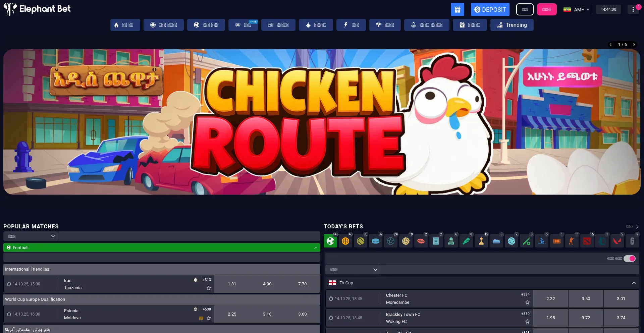Pick the chess pawn sport icon
This screenshot has height=333, width=644.
[x=481, y=241]
